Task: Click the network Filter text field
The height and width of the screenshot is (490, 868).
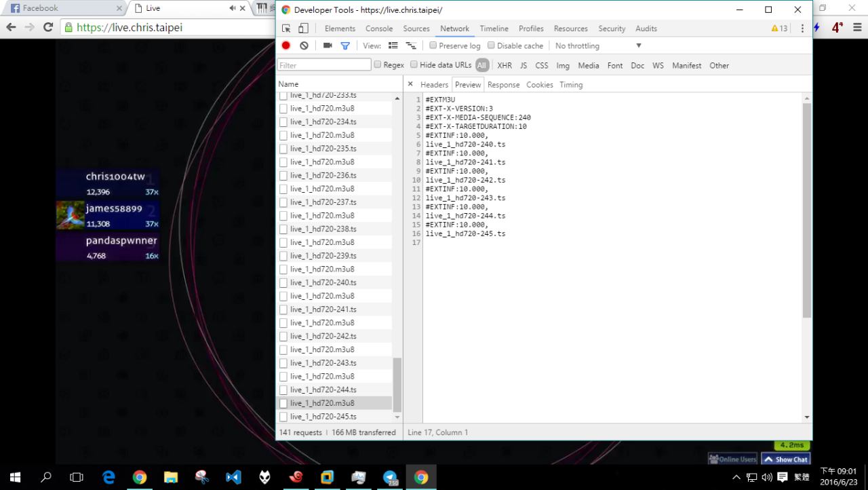Action: click(323, 65)
